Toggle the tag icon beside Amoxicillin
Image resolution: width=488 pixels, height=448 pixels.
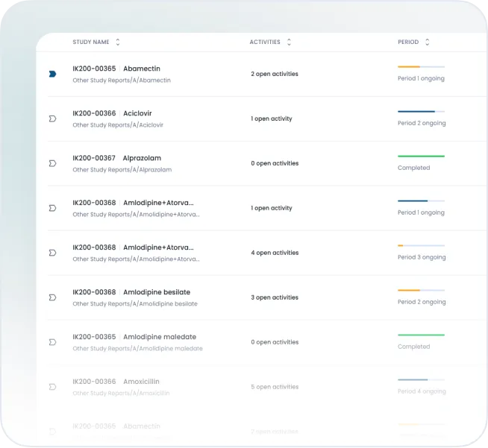[52, 387]
